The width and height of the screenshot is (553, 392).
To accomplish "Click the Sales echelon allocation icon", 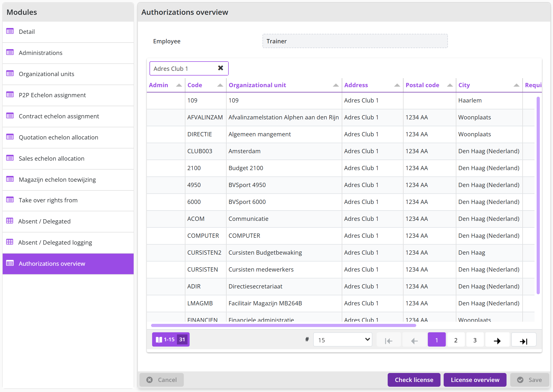I will 10,158.
